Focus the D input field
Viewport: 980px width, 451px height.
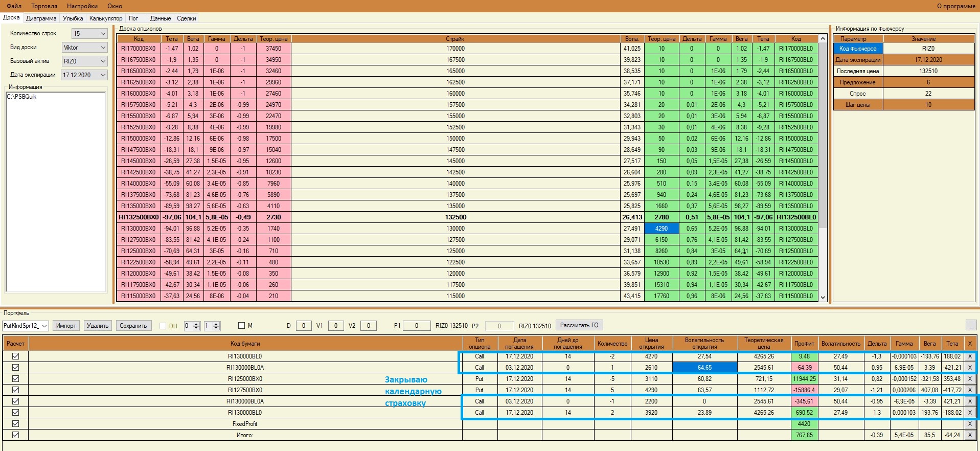coord(304,326)
